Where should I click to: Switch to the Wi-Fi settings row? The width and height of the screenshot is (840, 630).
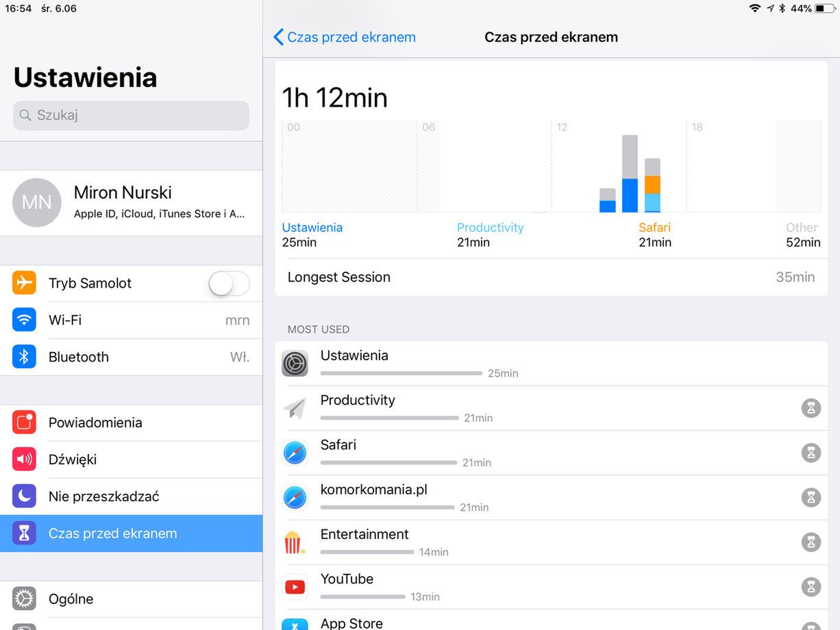click(x=103, y=320)
